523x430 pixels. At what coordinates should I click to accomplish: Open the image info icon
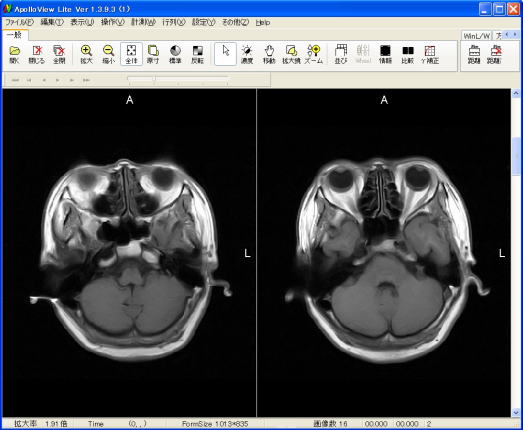click(x=385, y=54)
